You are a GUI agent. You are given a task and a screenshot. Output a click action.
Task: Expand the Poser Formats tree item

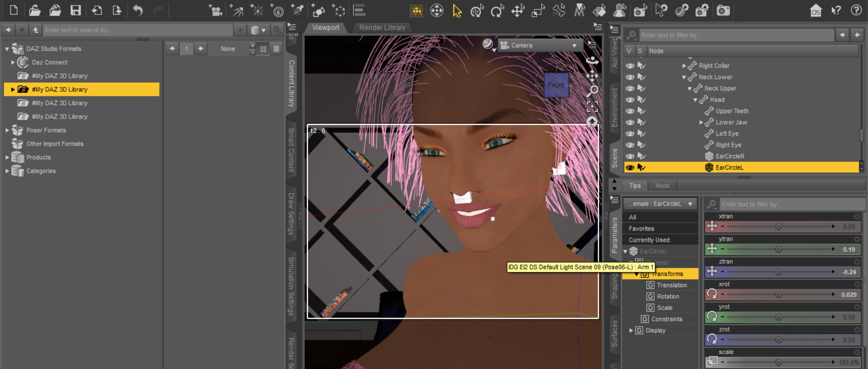coord(7,130)
